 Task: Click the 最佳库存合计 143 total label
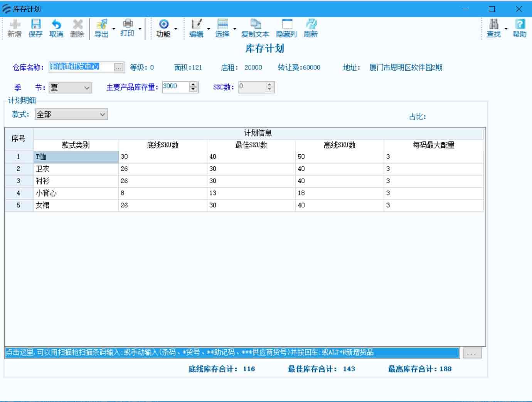(x=322, y=369)
